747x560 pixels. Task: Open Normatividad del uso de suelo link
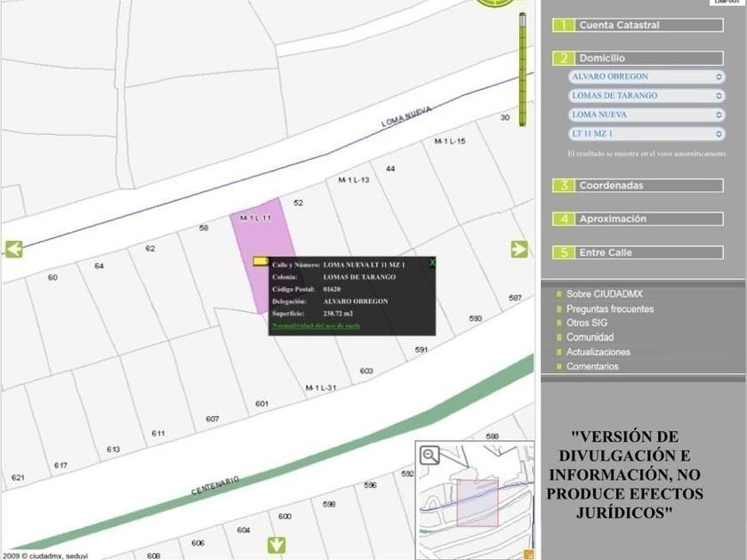[x=316, y=326]
